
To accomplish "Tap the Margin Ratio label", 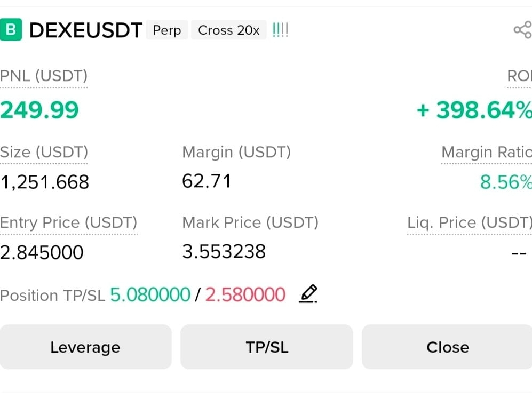I will pyautogui.click(x=486, y=153).
